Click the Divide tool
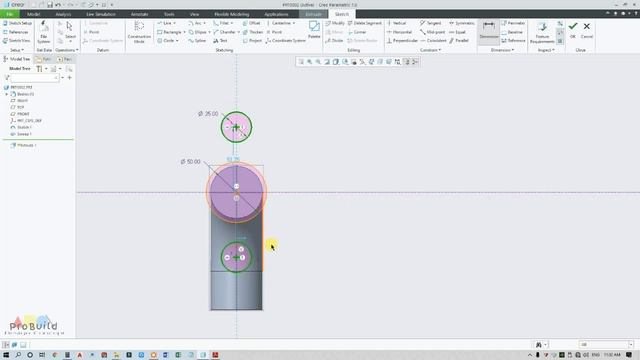The height and width of the screenshot is (360, 640). (x=334, y=40)
